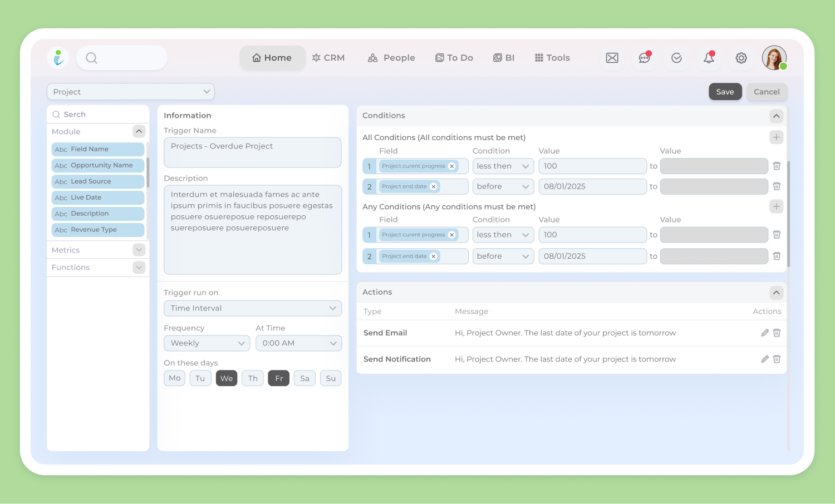This screenshot has width=835, height=504.
Task: Open the chat messages icon
Action: tap(644, 58)
